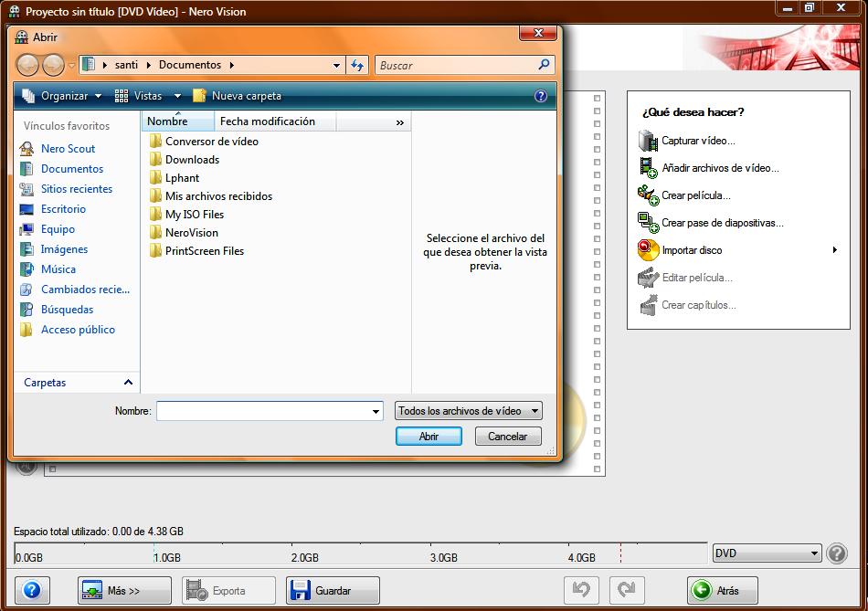This screenshot has width=868, height=611.
Task: Open the address bar history dropdown
Action: tap(336, 66)
